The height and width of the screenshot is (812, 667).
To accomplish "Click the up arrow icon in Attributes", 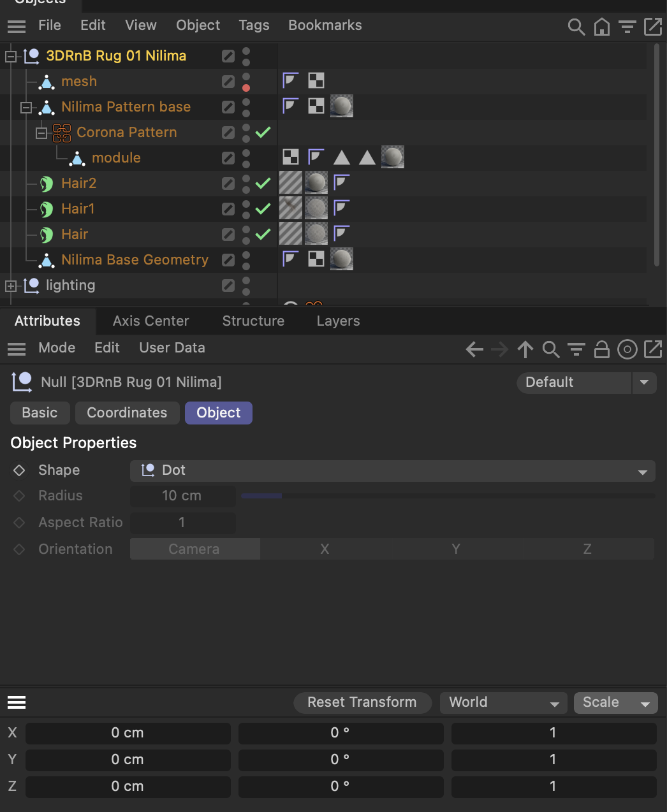I will tap(525, 349).
